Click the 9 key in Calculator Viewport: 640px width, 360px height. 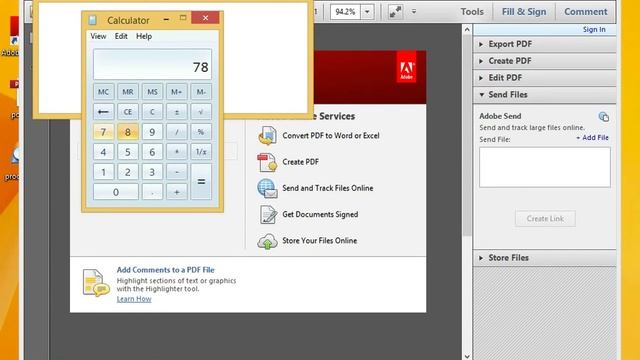coord(152,132)
